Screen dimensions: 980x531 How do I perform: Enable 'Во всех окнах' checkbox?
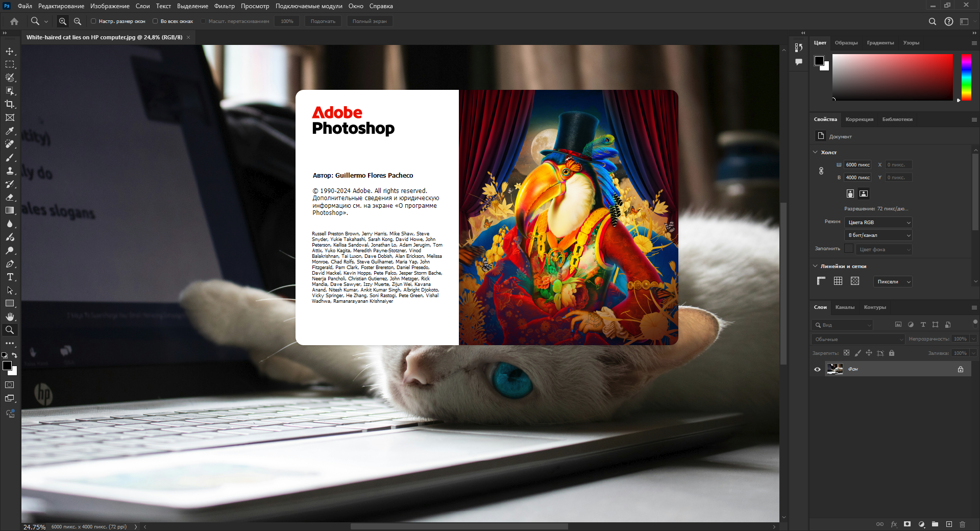pyautogui.click(x=155, y=21)
